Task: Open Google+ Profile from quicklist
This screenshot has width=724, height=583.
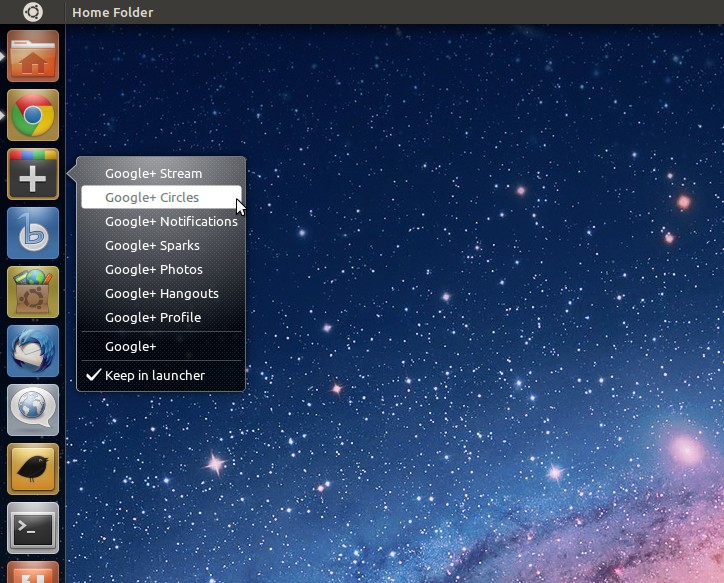Action: click(x=161, y=318)
